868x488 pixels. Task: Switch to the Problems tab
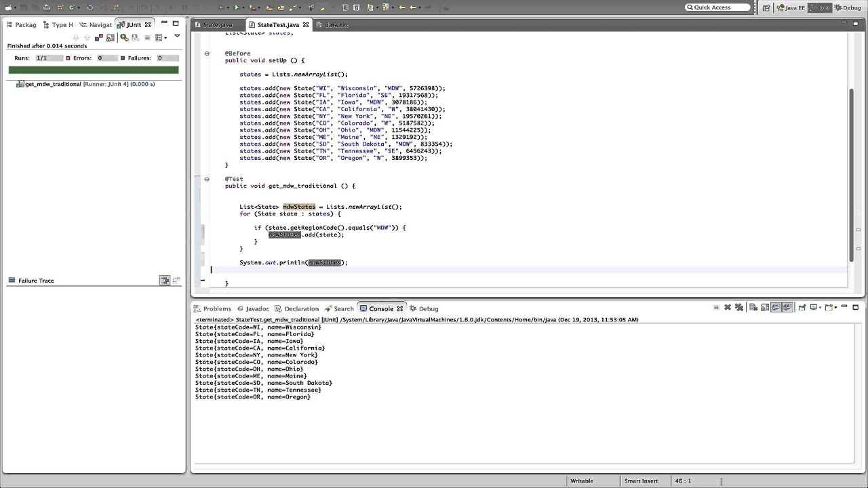212,308
